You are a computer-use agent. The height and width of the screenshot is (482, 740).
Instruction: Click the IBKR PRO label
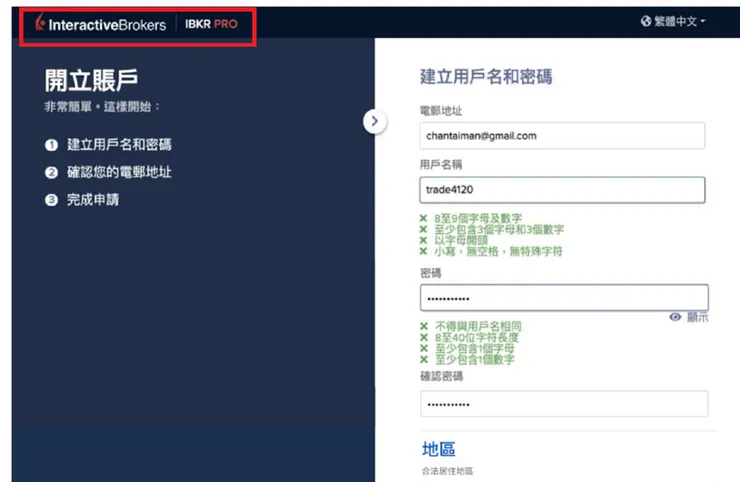pyautogui.click(x=211, y=24)
